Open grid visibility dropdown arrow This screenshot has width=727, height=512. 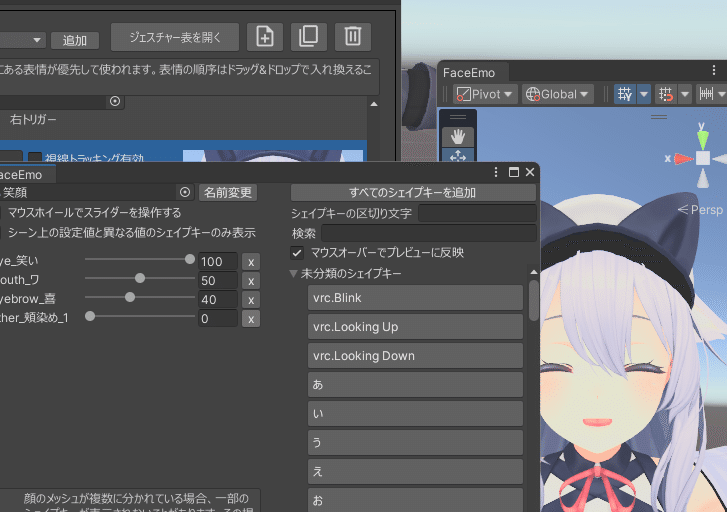pyautogui.click(x=644, y=94)
